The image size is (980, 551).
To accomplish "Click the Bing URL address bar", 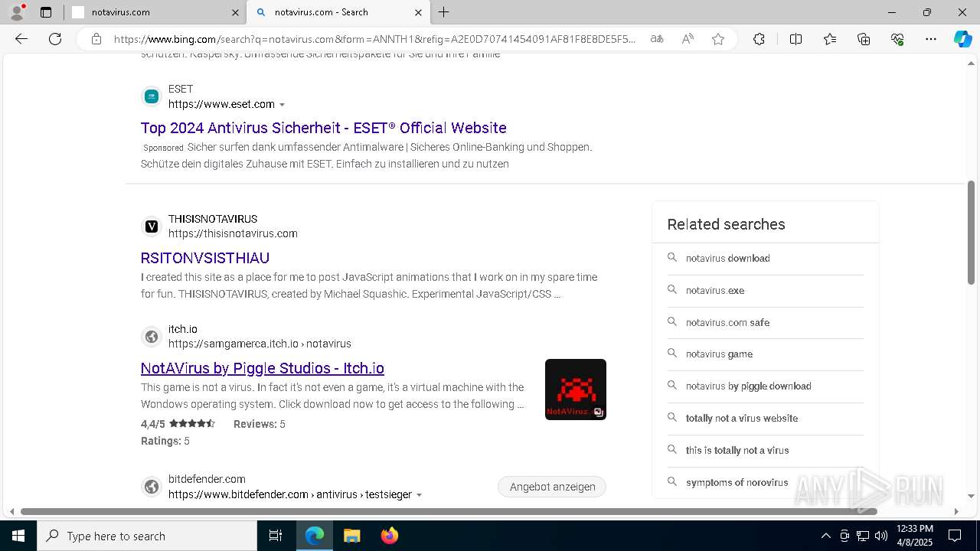I will tap(375, 39).
